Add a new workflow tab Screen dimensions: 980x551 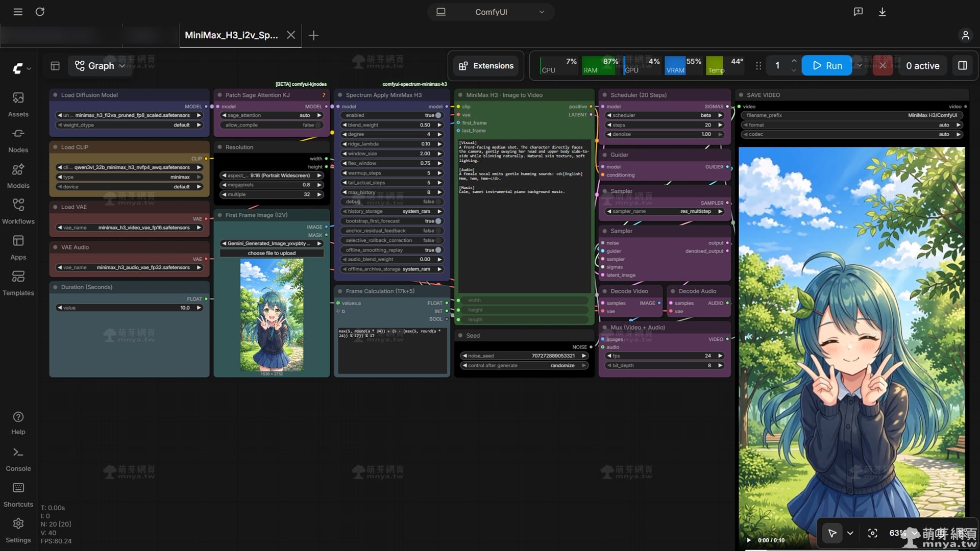(314, 35)
